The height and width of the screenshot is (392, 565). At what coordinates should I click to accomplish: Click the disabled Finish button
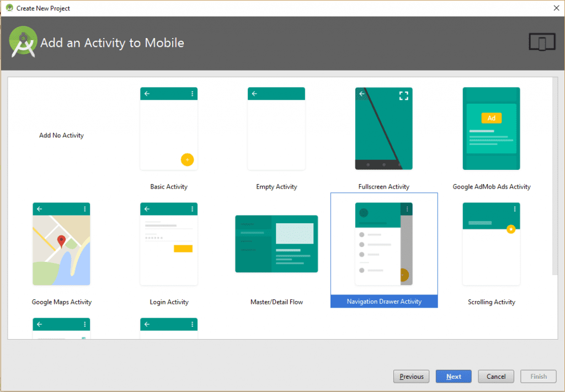tap(538, 376)
